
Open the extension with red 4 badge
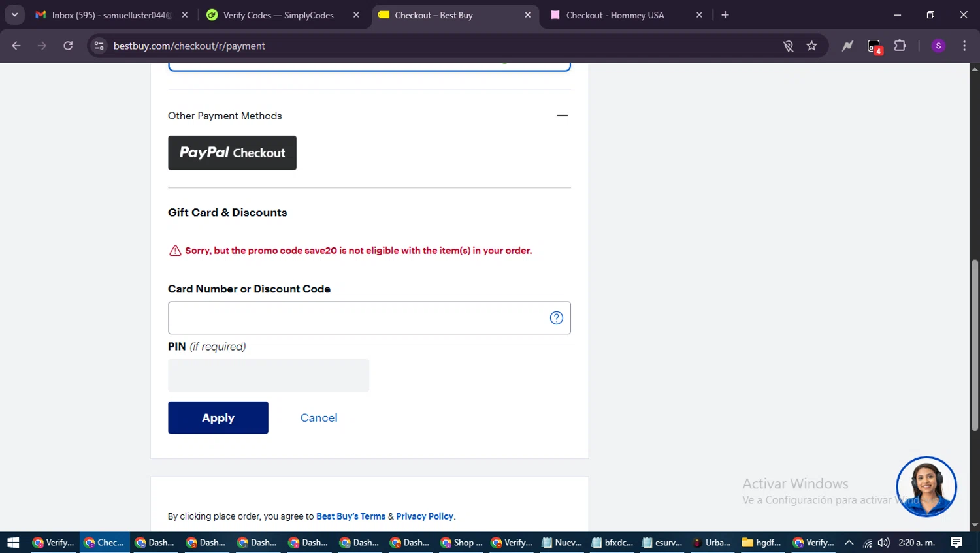pos(874,46)
